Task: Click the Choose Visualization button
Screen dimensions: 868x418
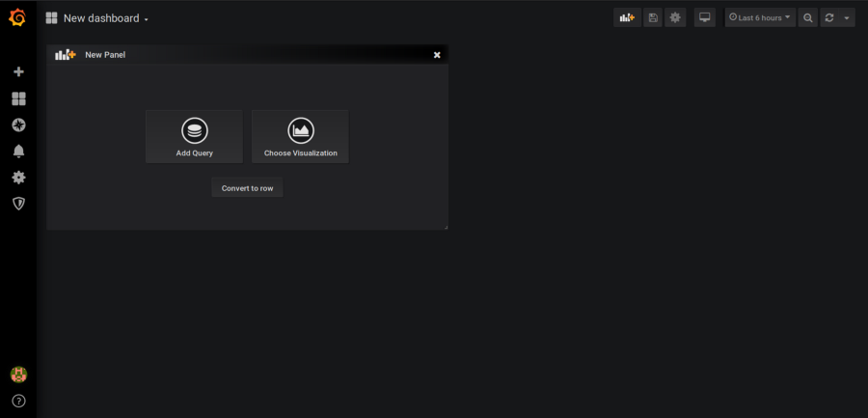Action: tap(301, 136)
